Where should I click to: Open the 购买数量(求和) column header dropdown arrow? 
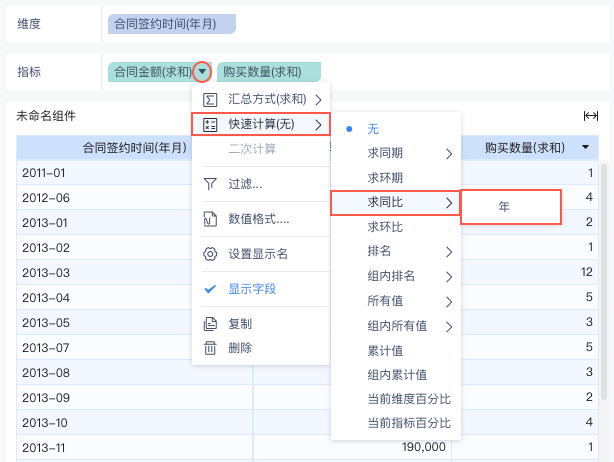pyautogui.click(x=585, y=147)
